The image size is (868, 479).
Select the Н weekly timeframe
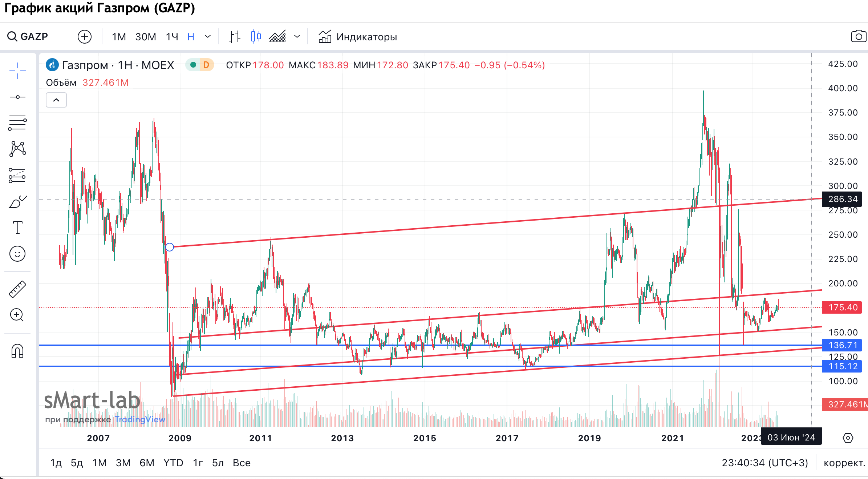pyautogui.click(x=191, y=37)
